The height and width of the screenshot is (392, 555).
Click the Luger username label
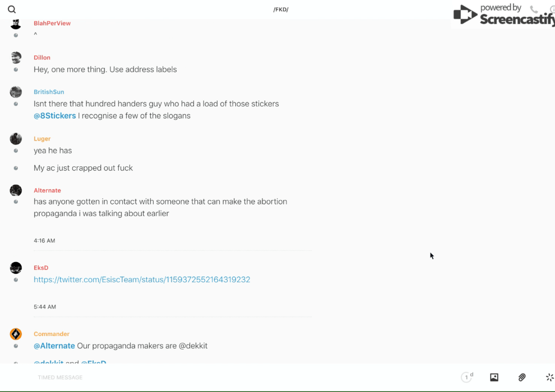pos(42,139)
